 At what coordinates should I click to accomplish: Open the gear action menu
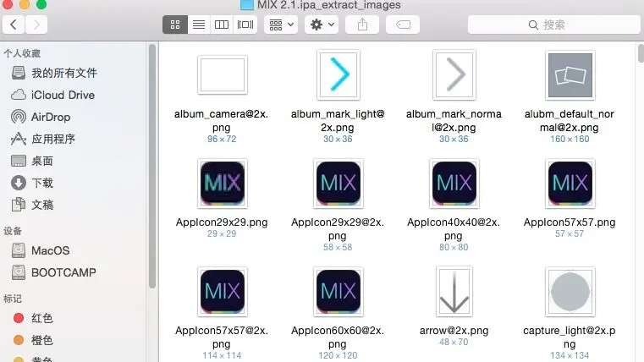coord(322,25)
